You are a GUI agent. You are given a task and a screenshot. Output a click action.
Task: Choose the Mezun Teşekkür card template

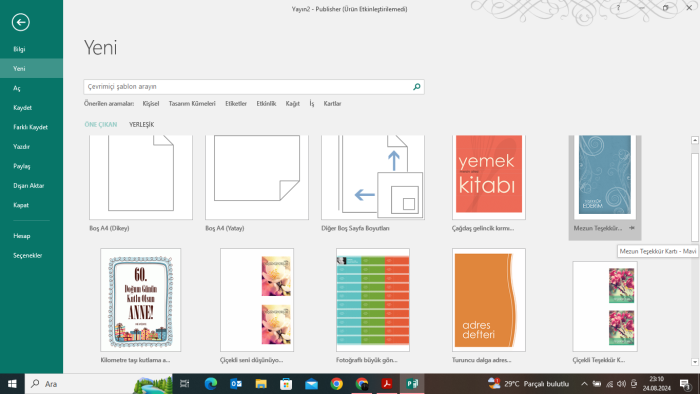tap(605, 177)
